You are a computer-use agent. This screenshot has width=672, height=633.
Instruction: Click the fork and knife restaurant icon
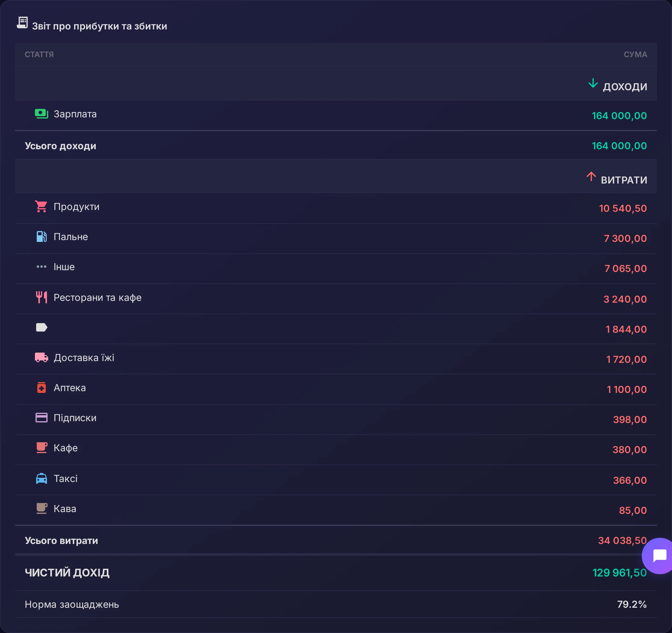pos(41,297)
